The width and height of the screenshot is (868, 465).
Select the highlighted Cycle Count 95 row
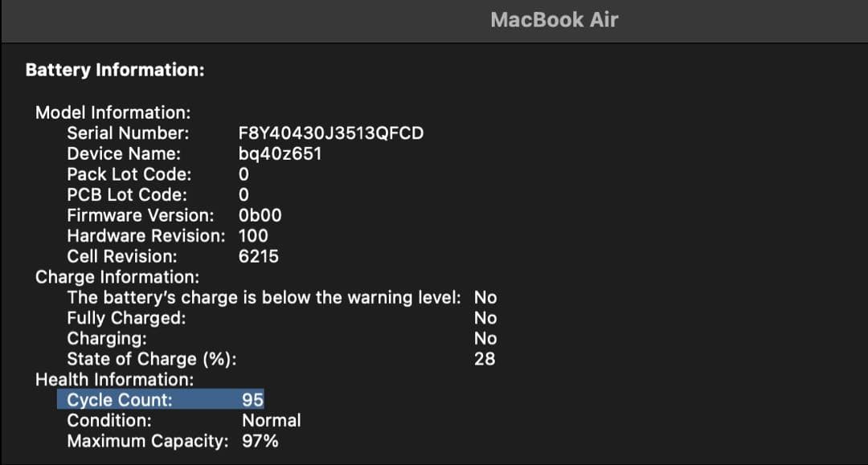161,399
